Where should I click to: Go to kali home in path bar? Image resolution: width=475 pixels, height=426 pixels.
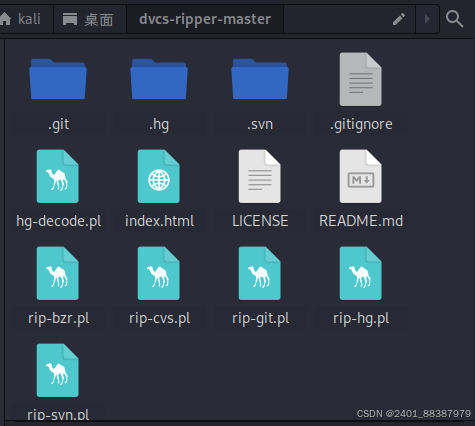[25, 19]
